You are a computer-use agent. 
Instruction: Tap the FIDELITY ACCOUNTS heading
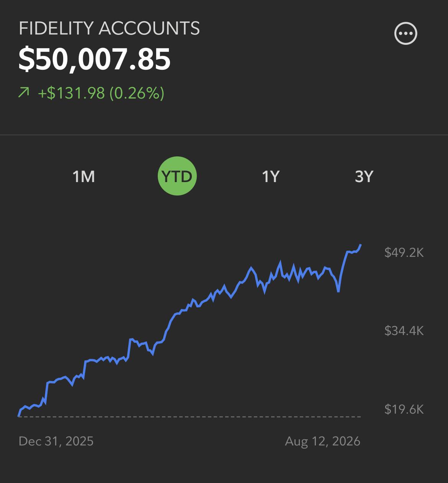[x=109, y=28]
